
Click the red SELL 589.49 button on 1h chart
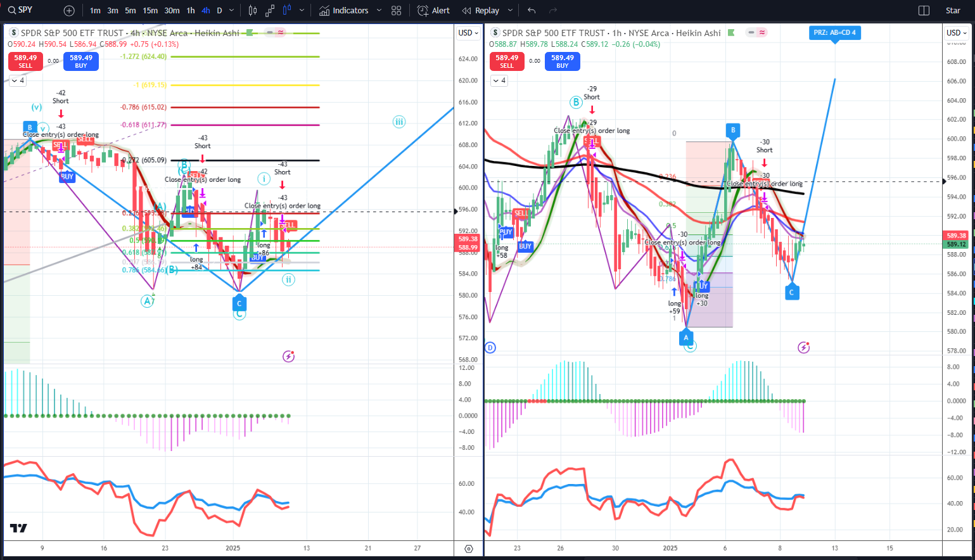[x=507, y=61]
